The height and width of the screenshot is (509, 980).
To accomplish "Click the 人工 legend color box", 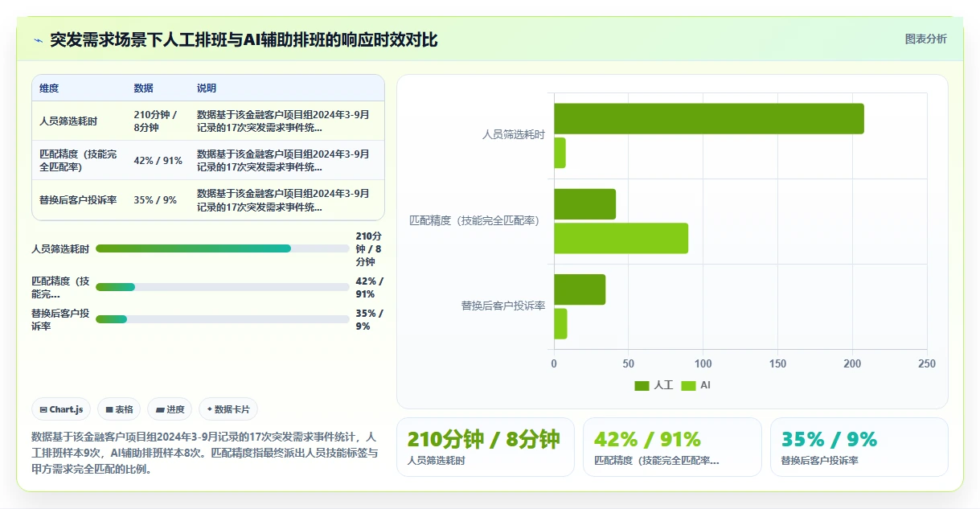I will click(x=642, y=385).
